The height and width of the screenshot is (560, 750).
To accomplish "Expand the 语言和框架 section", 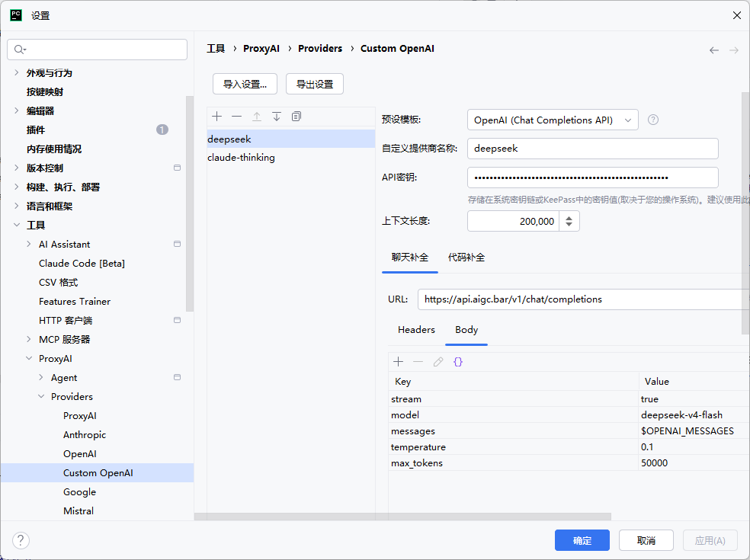I will 17,206.
